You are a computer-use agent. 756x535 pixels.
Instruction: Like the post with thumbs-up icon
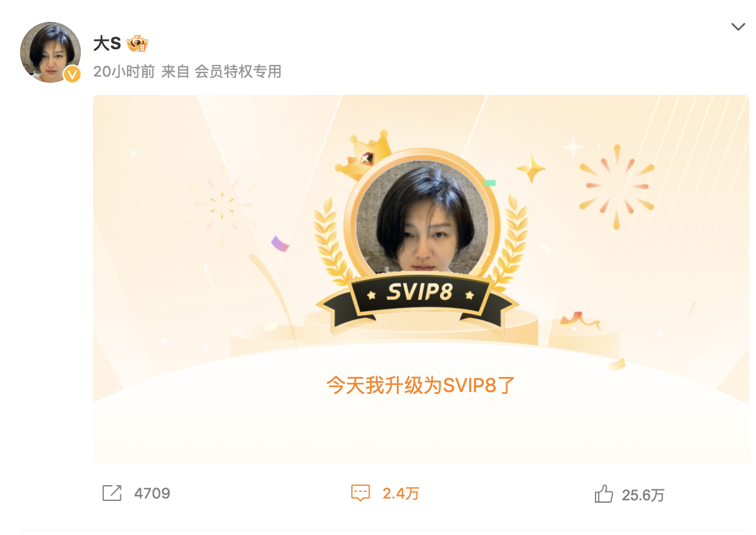[603, 494]
